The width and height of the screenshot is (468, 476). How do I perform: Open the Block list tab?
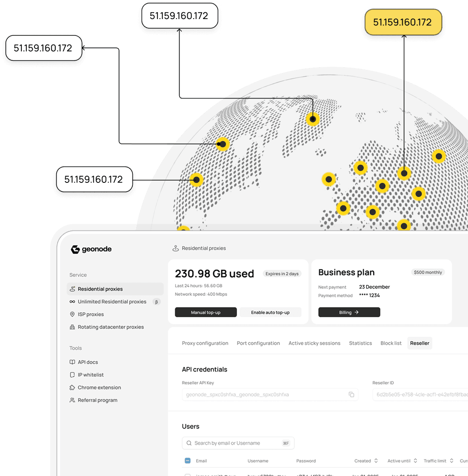click(391, 344)
